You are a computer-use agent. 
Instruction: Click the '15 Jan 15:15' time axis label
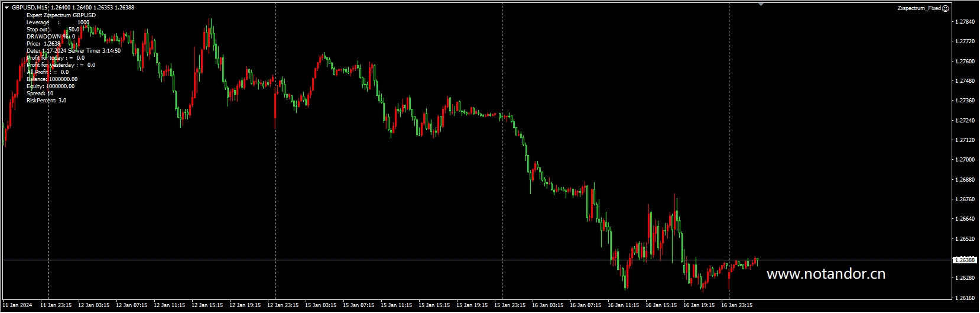(x=434, y=306)
